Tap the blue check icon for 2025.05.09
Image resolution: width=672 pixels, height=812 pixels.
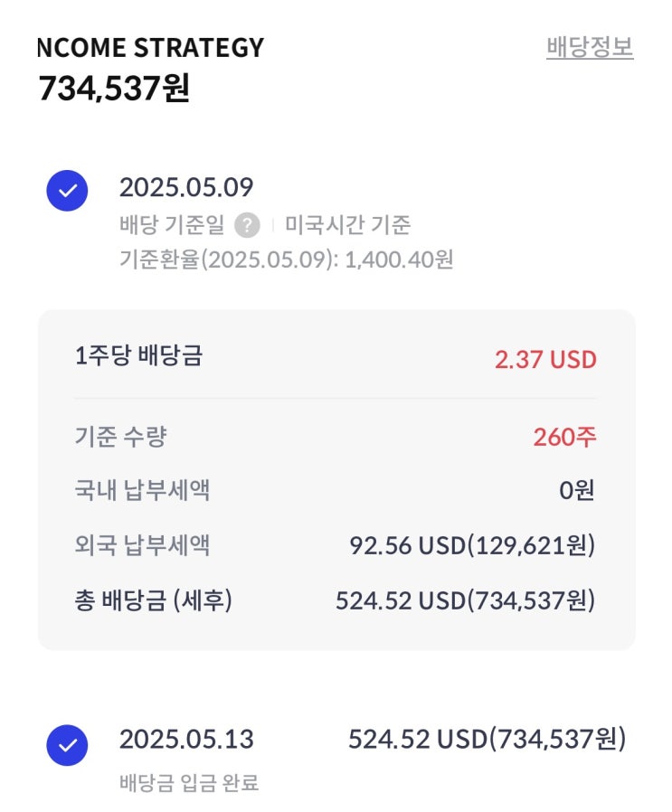[67, 191]
